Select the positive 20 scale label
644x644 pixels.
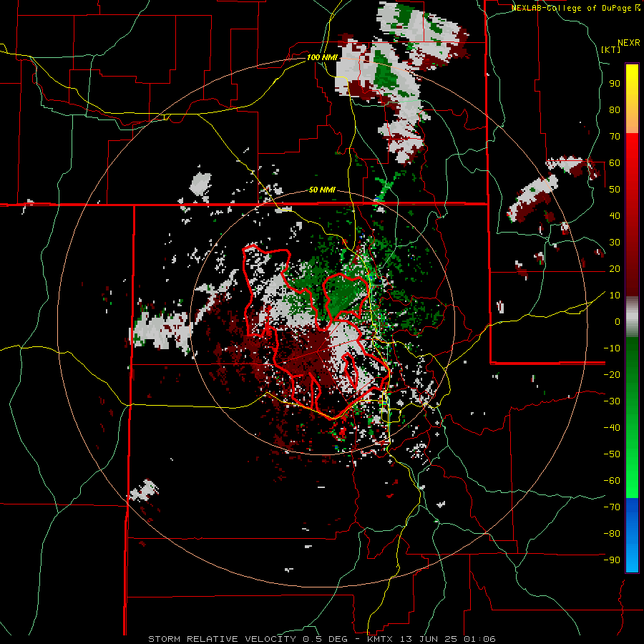click(x=615, y=268)
